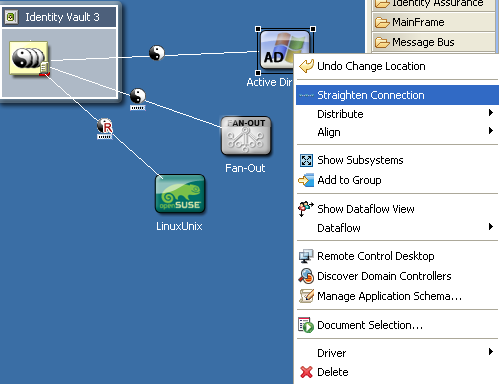The image size is (499, 384).
Task: Click the Identity Vault 3 title text
Action: [62, 17]
